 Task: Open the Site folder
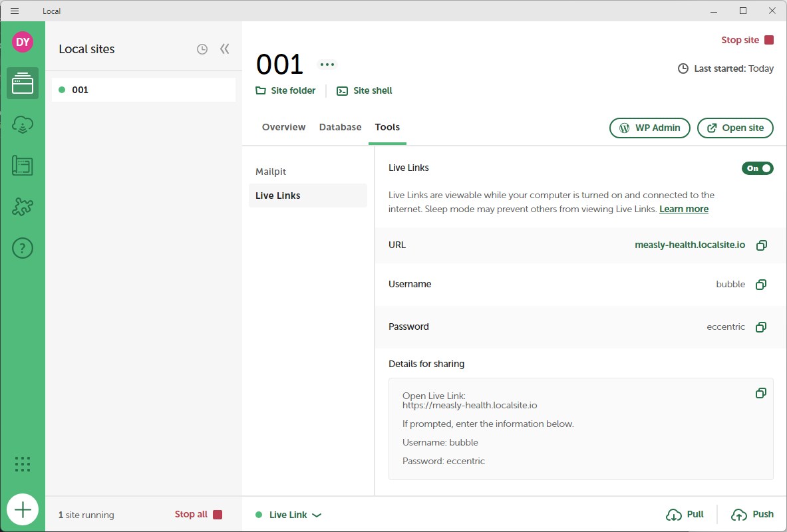click(285, 91)
